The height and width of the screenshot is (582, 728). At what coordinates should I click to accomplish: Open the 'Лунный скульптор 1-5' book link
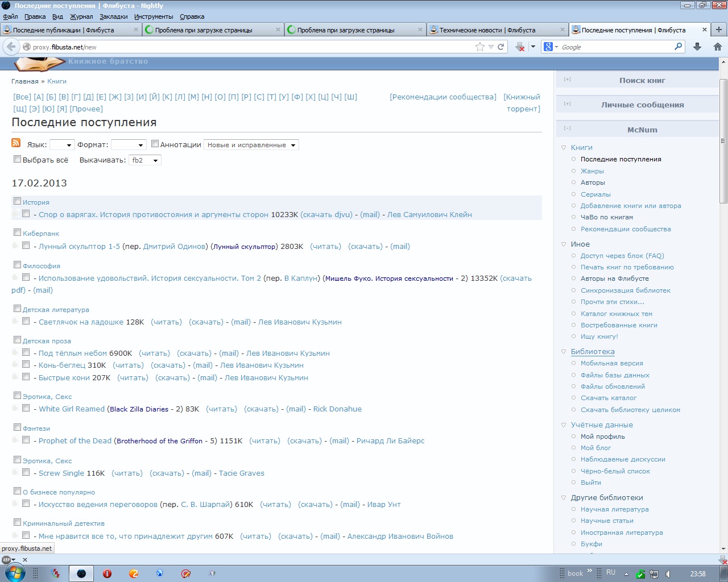(79, 247)
